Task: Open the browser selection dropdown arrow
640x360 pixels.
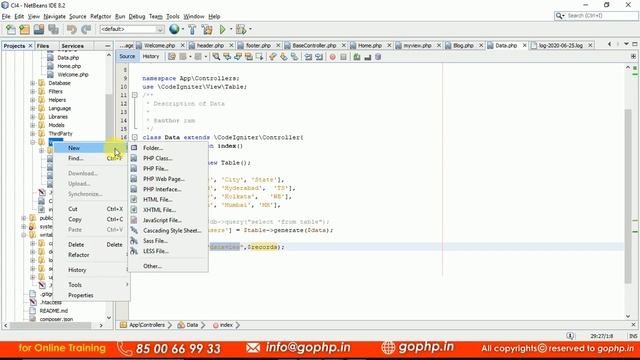Action: [182, 29]
